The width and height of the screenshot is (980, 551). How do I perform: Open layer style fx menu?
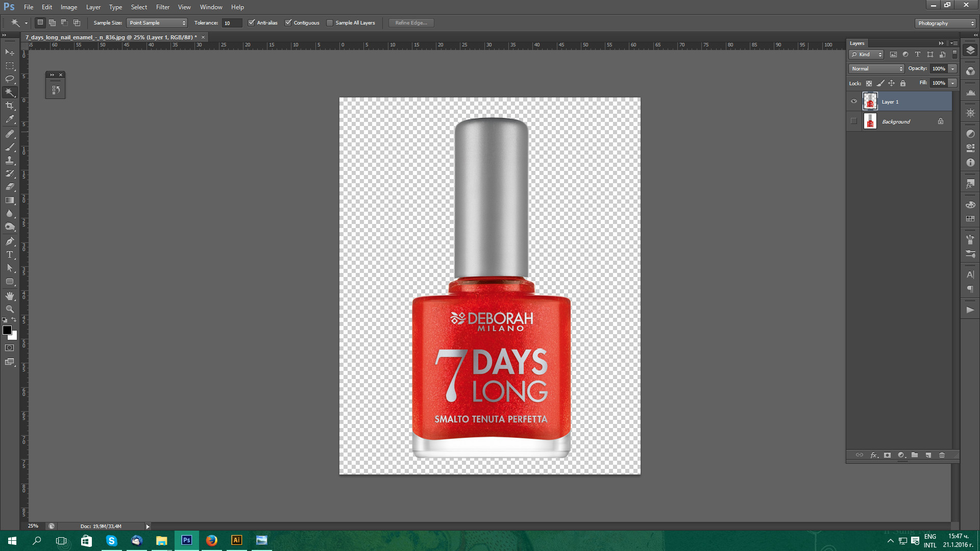(x=874, y=455)
